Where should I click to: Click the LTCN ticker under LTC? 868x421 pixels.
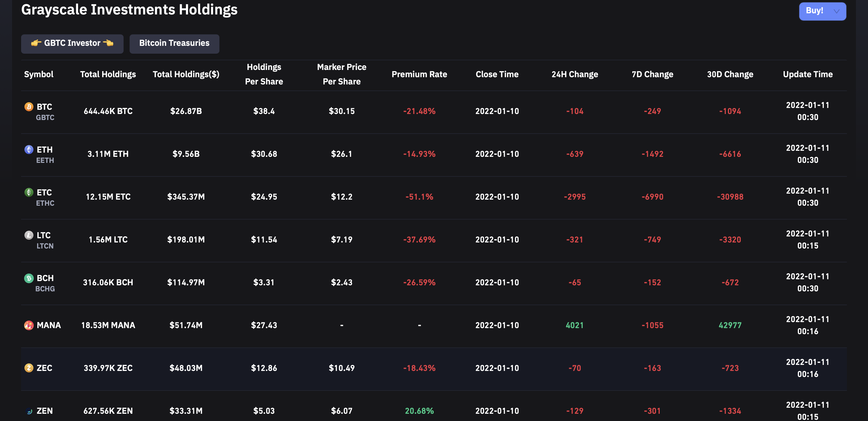tap(45, 246)
